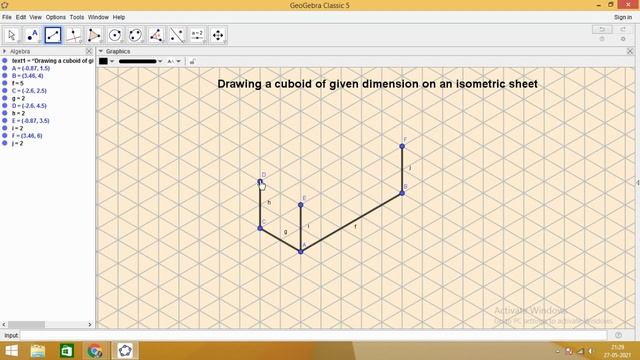Select point B in graphics view

coord(402,193)
